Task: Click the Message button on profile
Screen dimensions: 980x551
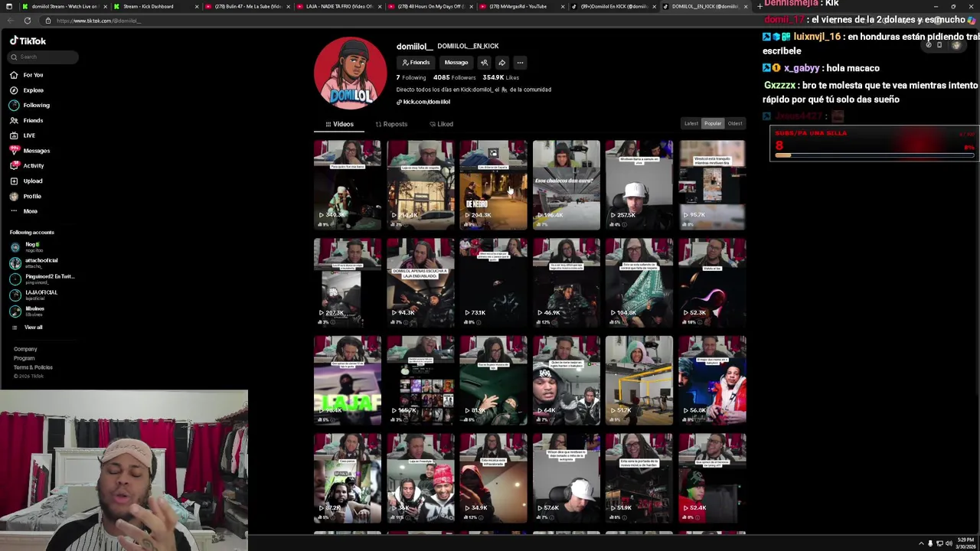Action: point(456,63)
